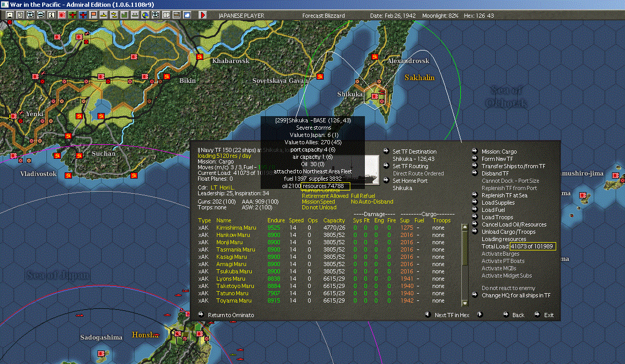Toggle Do not react to enemy

tap(508, 288)
